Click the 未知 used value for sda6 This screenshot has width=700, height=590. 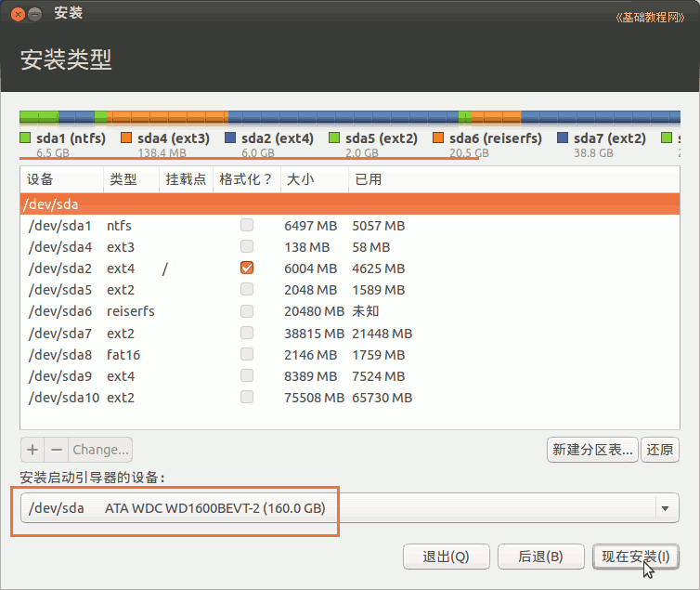tap(365, 311)
